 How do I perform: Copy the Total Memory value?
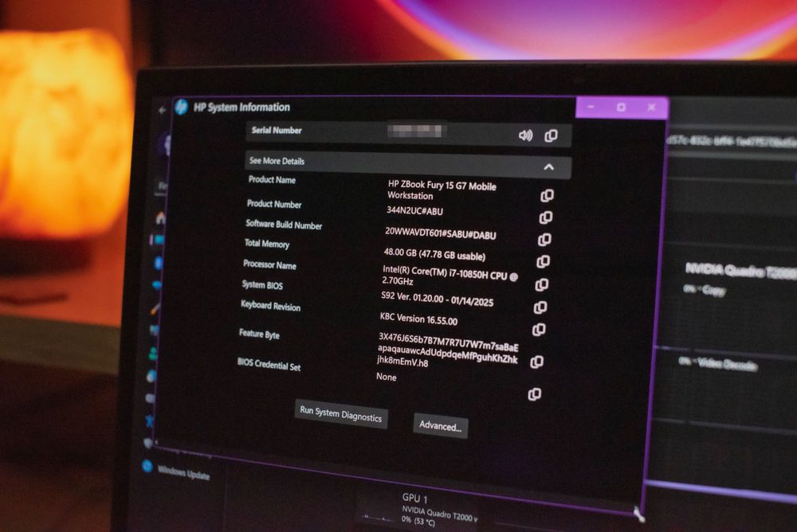[544, 262]
